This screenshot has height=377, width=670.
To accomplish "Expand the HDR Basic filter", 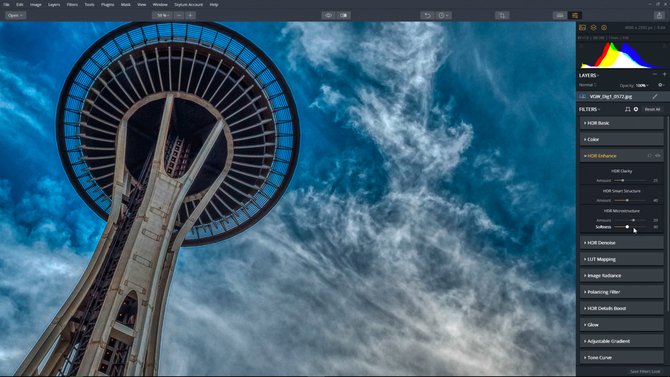I will [621, 123].
